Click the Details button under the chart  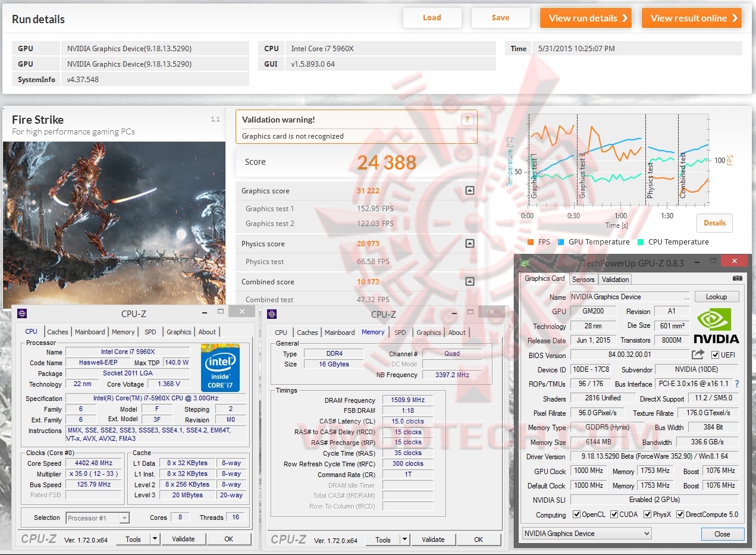(x=714, y=223)
